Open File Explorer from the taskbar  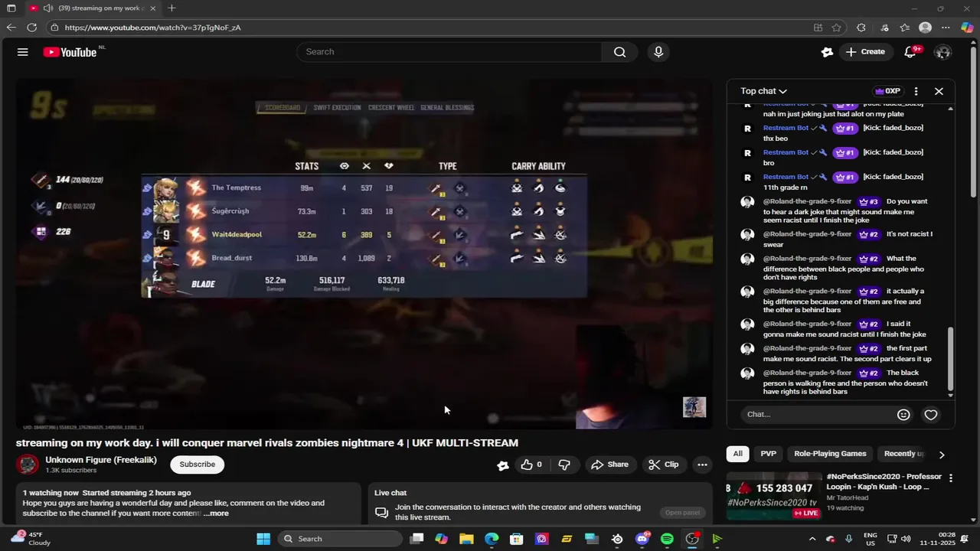point(466,539)
